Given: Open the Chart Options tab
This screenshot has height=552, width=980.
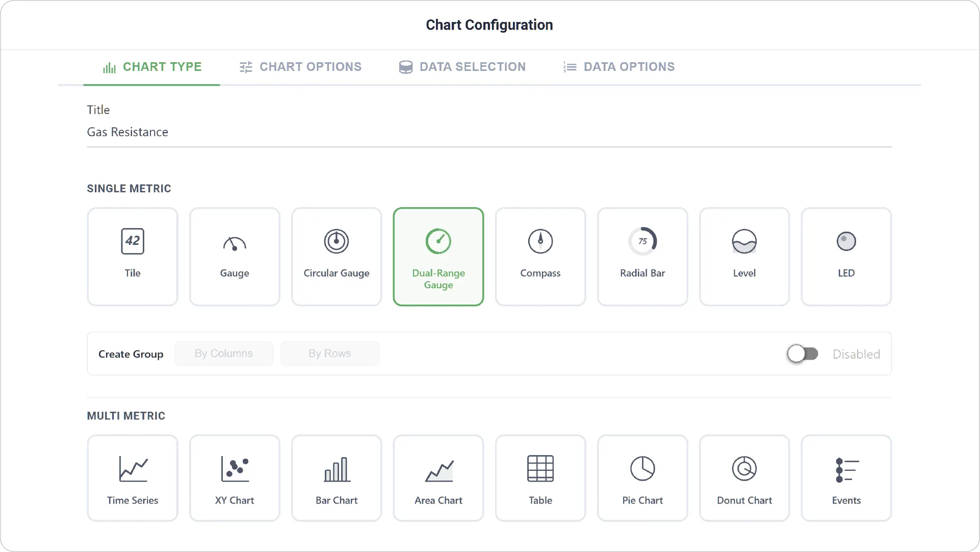Looking at the screenshot, I should coord(301,67).
